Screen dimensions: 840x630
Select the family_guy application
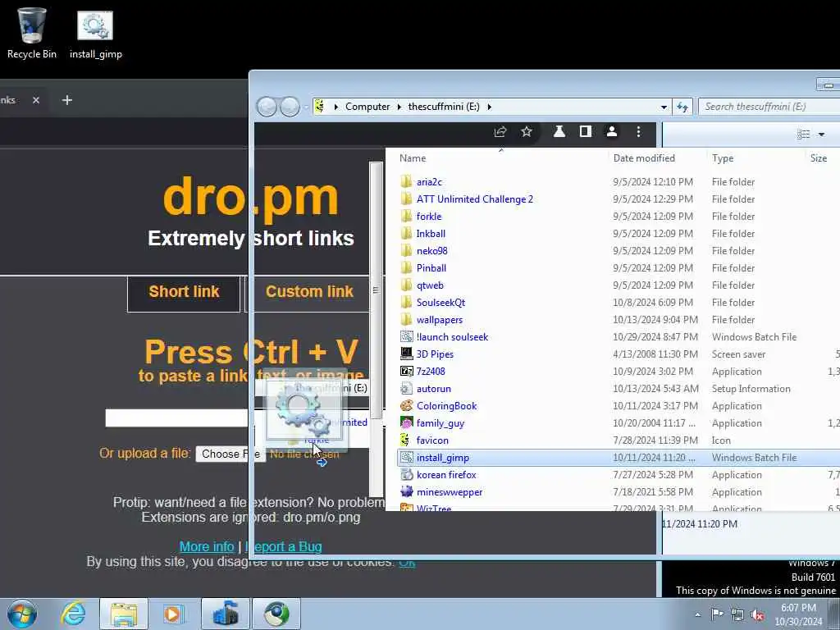[x=441, y=423]
